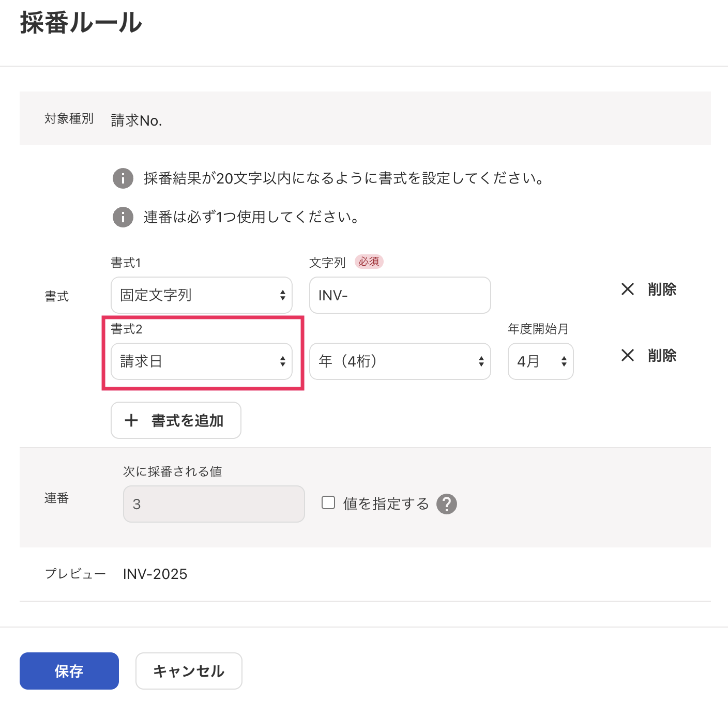Click the 採番ルール page heading
Image resolution: width=728 pixels, height=702 pixels.
click(81, 23)
